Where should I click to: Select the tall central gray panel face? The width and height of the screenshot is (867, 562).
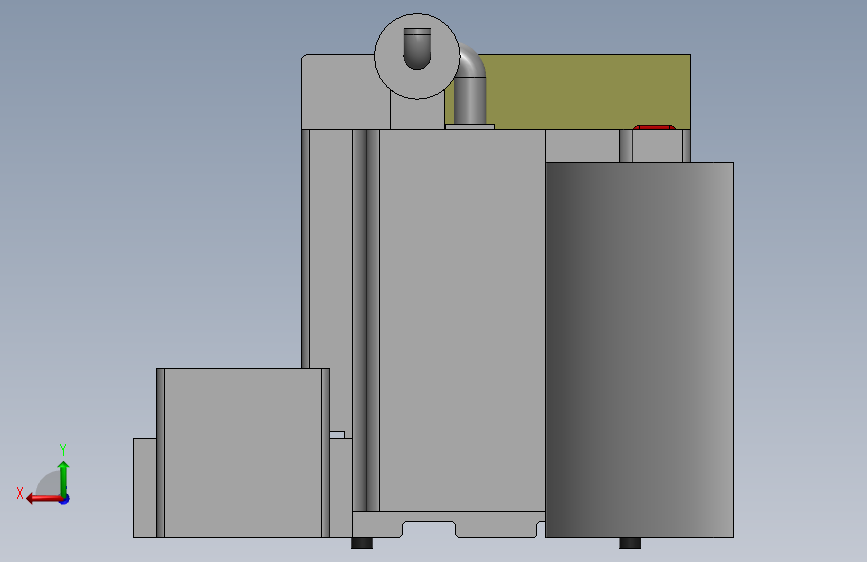pyautogui.click(x=462, y=320)
